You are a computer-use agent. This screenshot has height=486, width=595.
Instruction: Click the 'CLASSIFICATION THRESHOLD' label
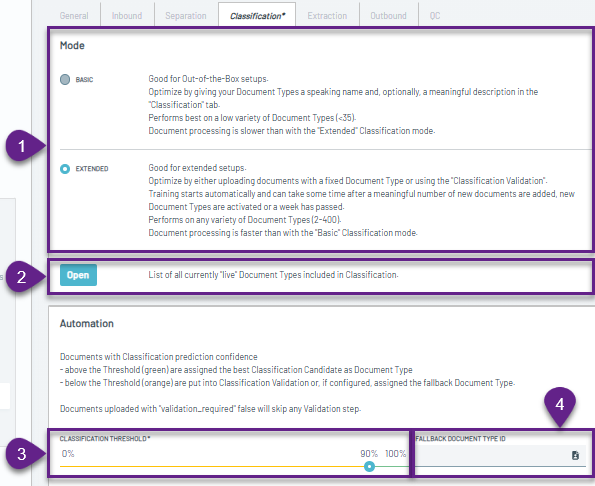point(105,439)
